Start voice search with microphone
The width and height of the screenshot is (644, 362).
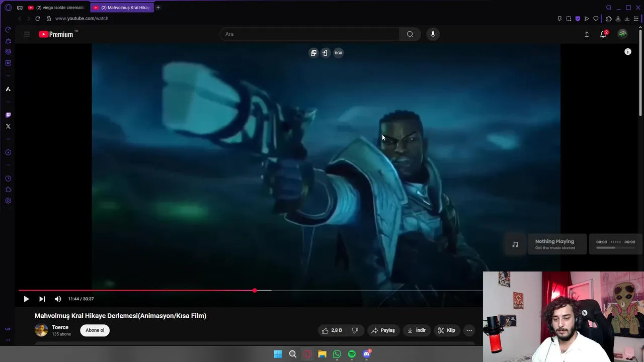[433, 34]
